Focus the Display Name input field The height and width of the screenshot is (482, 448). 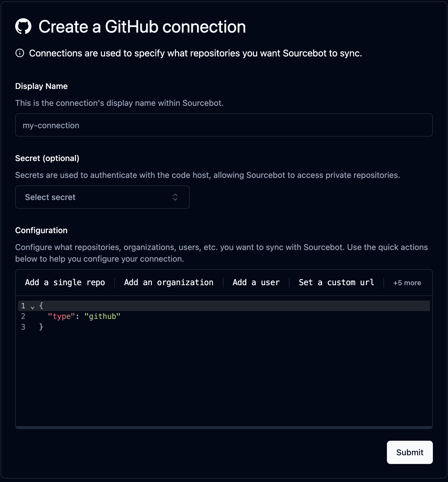pos(224,125)
